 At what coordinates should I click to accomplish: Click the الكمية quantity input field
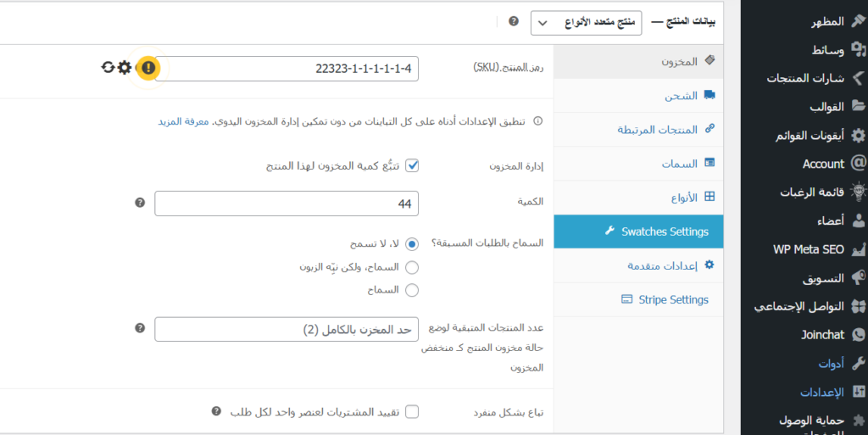(x=287, y=204)
